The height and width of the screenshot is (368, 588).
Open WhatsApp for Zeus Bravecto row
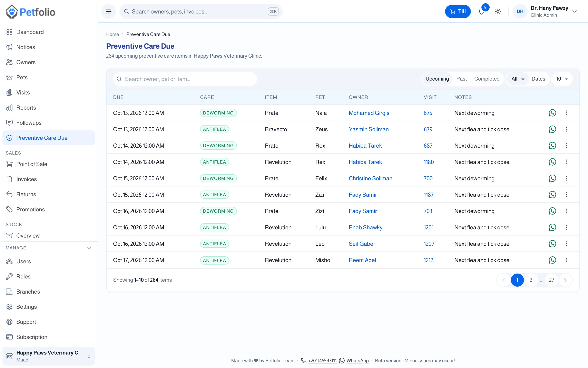(552, 129)
